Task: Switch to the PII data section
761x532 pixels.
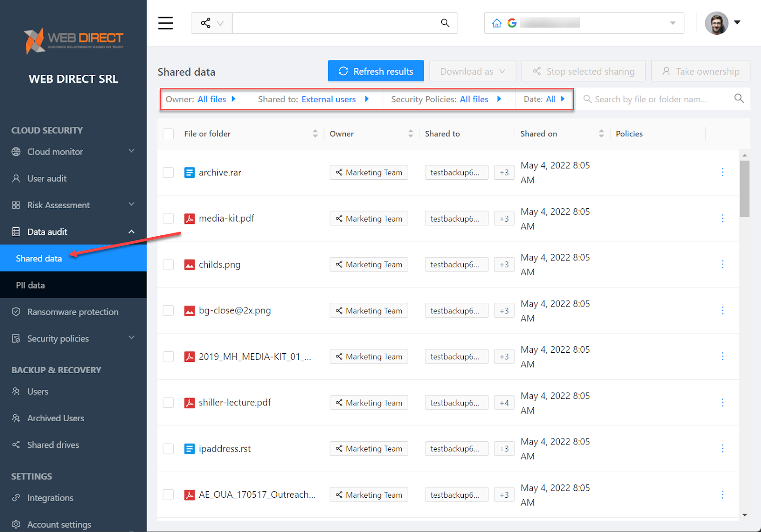Action: [30, 285]
